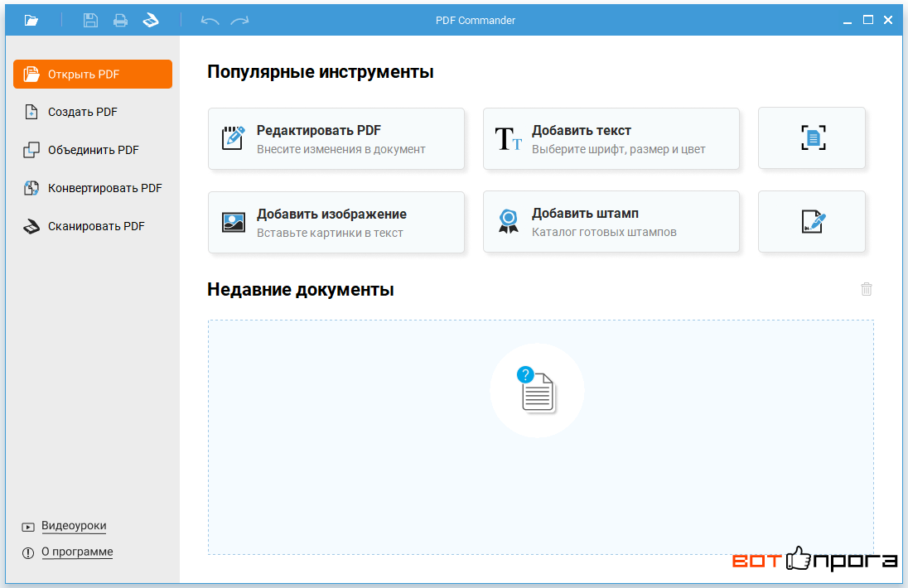The width and height of the screenshot is (908, 588).
Task: Click the undo arrow icon
Action: click(x=210, y=21)
